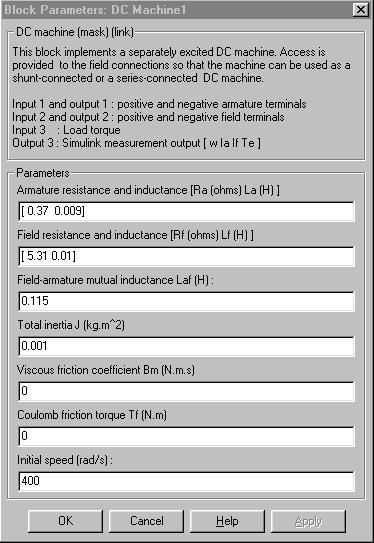Click the Total inertia J label
The image size is (374, 543).
[x=71, y=325]
